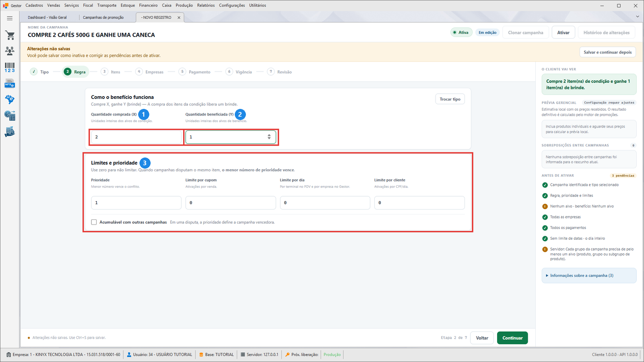Focus the 'Limite por cliente' field

419,203
